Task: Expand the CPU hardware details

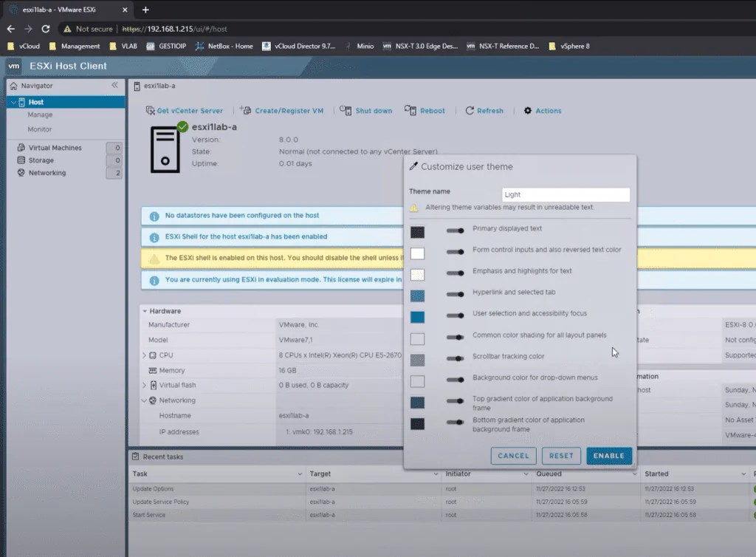Action: (x=145, y=356)
